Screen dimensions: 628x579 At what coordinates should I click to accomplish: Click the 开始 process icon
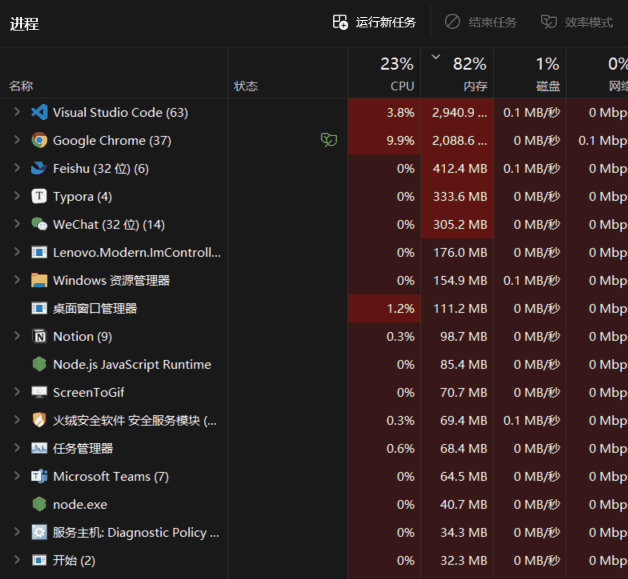point(39,560)
